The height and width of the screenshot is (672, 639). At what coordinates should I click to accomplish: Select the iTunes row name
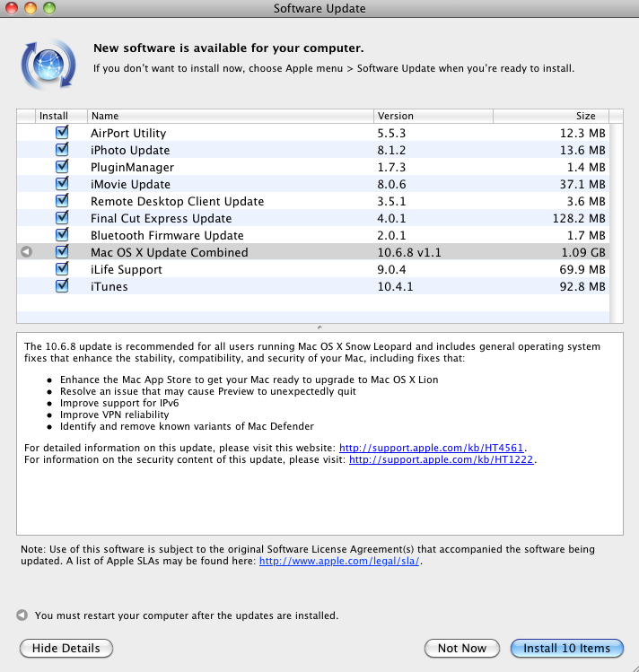(109, 286)
